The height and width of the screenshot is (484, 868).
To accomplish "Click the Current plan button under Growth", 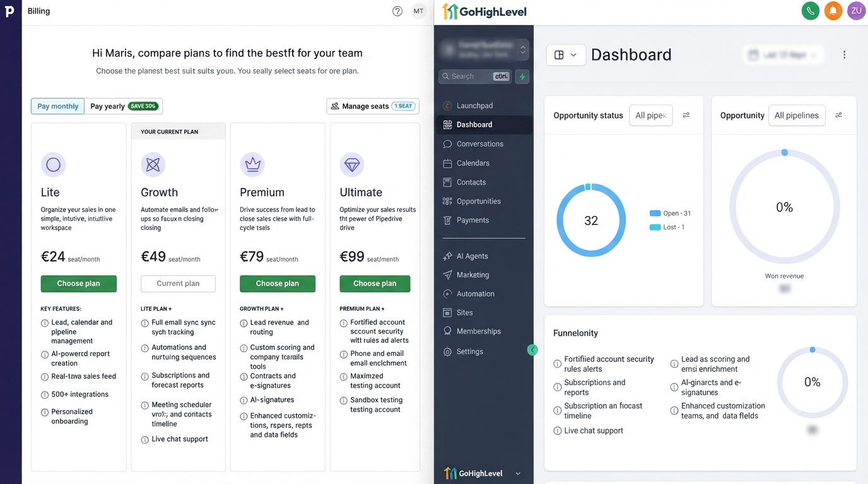I will 178,284.
